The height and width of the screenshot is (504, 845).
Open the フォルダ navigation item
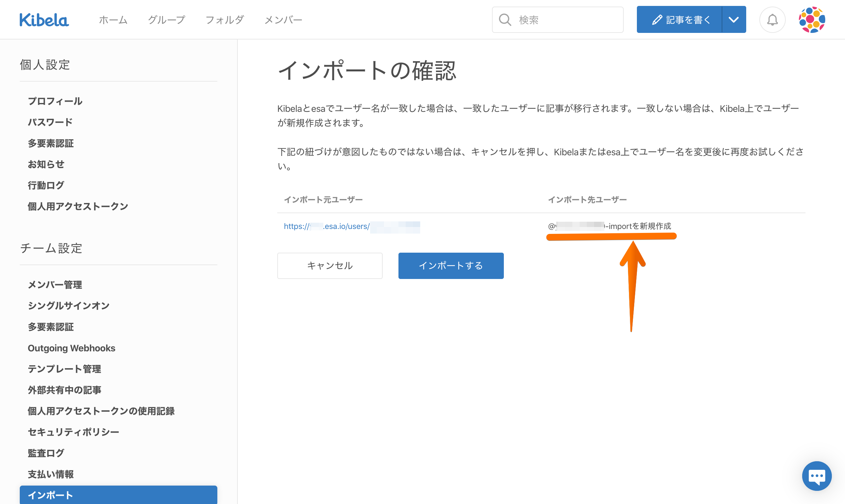[x=225, y=20]
